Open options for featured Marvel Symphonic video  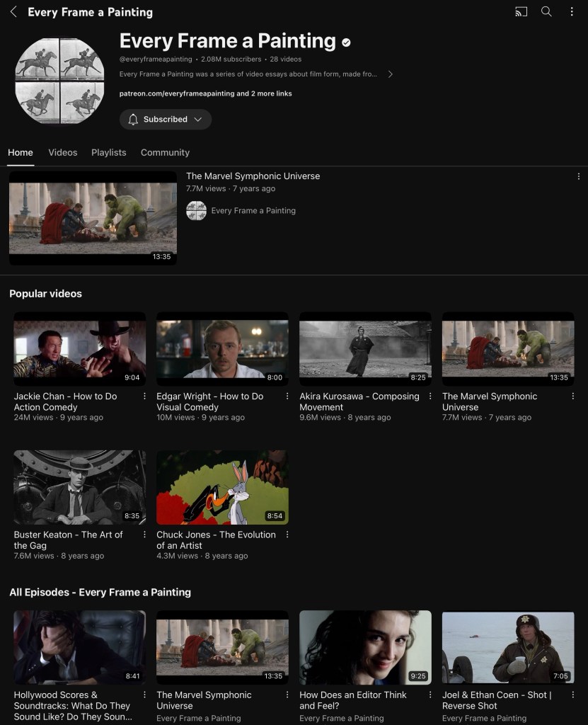click(x=578, y=176)
